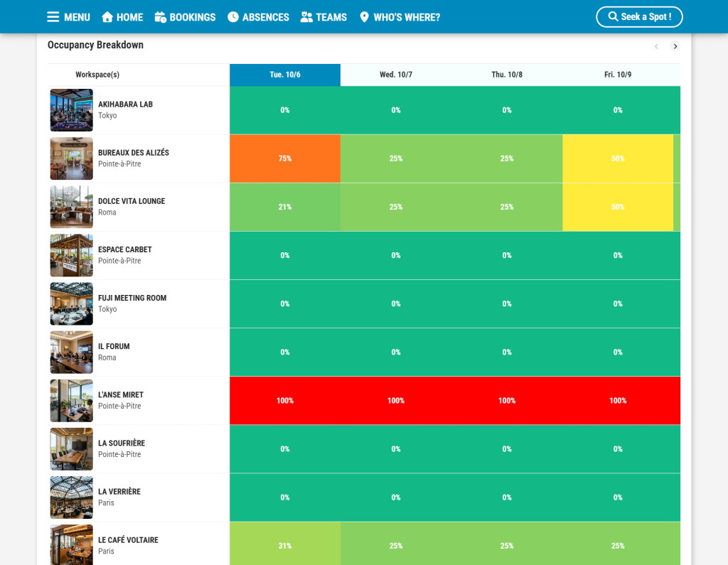
Task: Click the magnifier icon in Seek a Spot
Action: tap(613, 17)
